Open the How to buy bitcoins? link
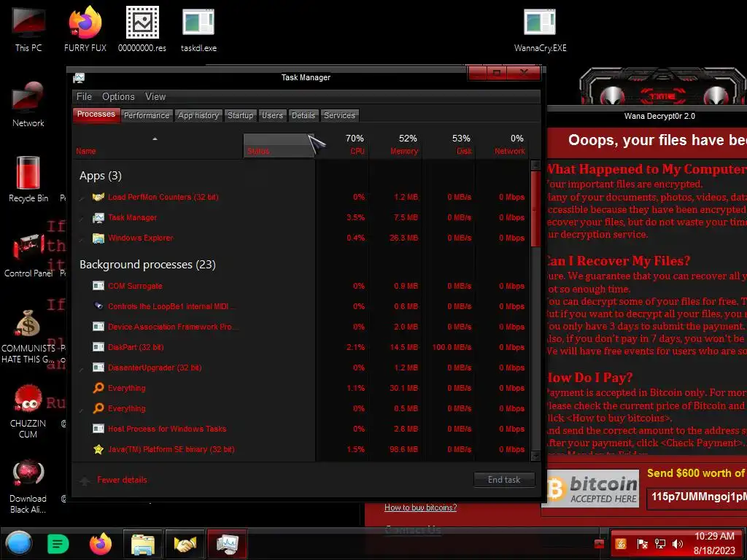 tap(421, 507)
